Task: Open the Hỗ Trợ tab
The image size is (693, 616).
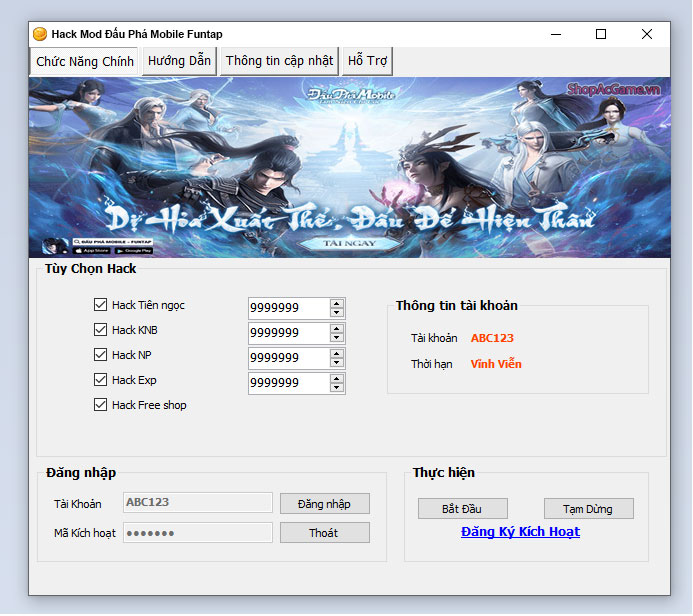Action: coord(367,61)
